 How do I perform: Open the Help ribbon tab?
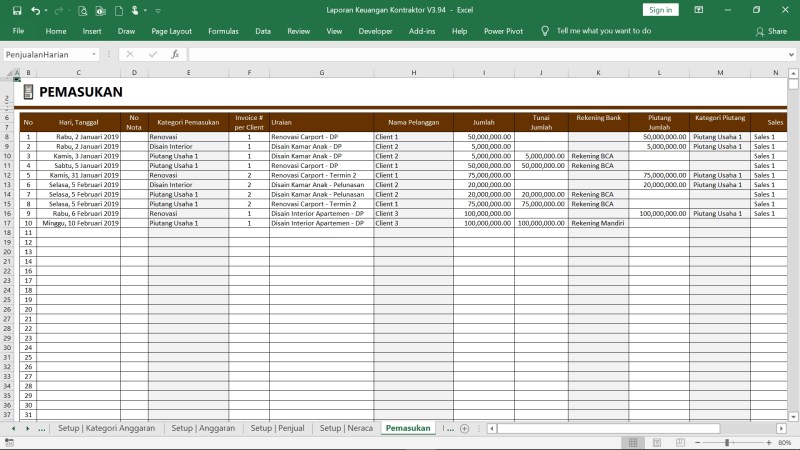[x=459, y=31]
